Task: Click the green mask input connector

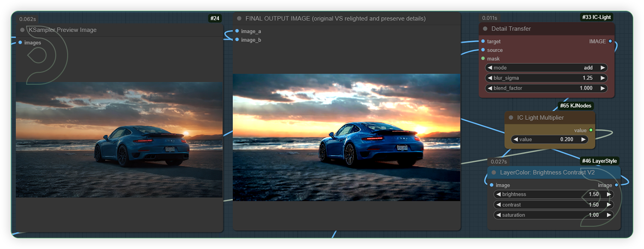Action: point(483,59)
